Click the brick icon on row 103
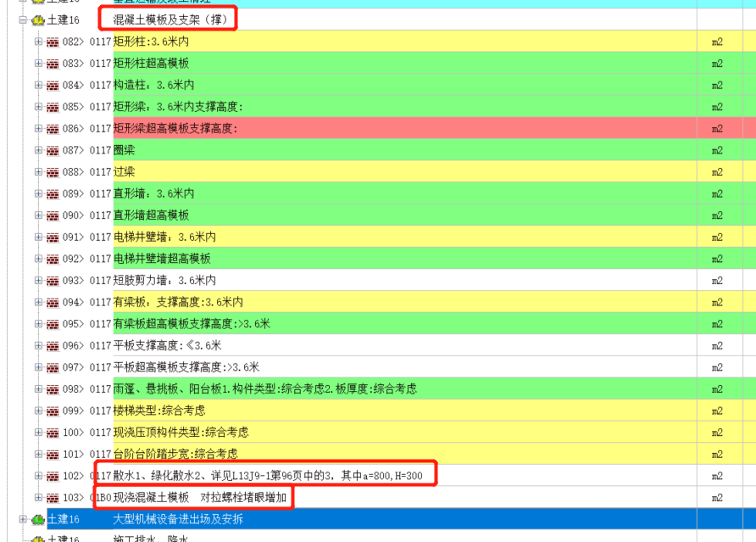This screenshot has width=756, height=542. coord(53,499)
